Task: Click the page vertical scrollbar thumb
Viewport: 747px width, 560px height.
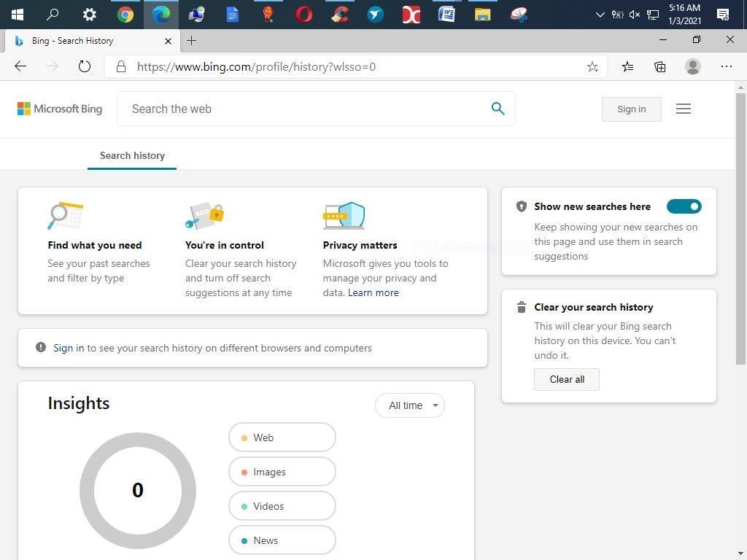Action: coord(740,228)
